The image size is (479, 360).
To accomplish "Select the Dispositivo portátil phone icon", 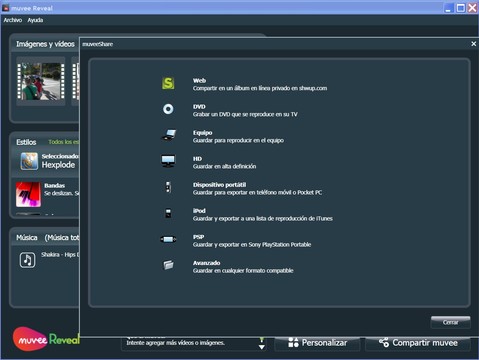I will [x=168, y=187].
